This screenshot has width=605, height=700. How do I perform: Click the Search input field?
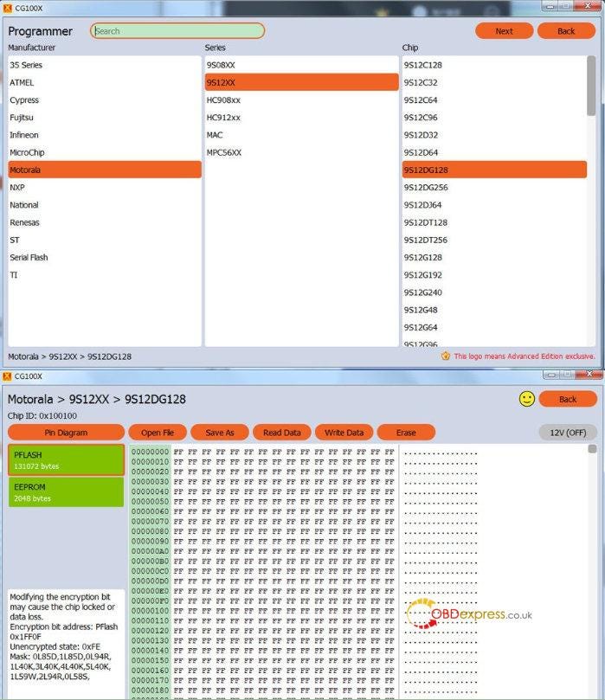tap(177, 31)
